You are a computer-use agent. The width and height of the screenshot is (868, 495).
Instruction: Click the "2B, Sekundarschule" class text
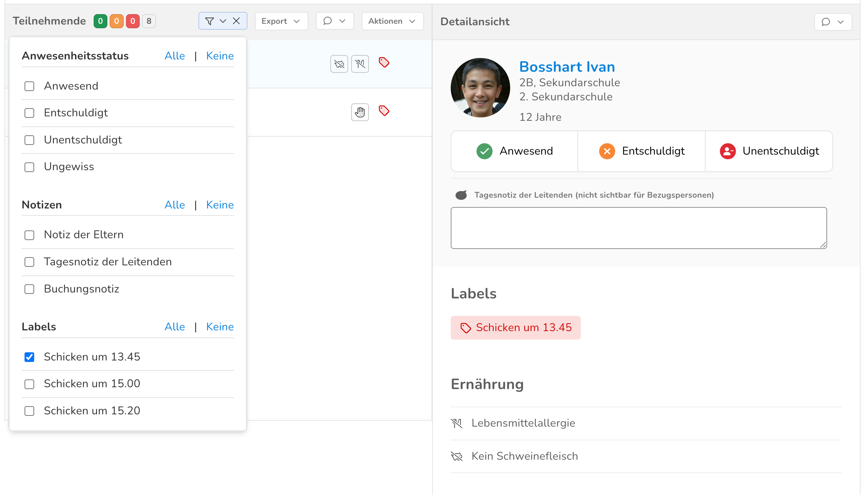coord(570,83)
